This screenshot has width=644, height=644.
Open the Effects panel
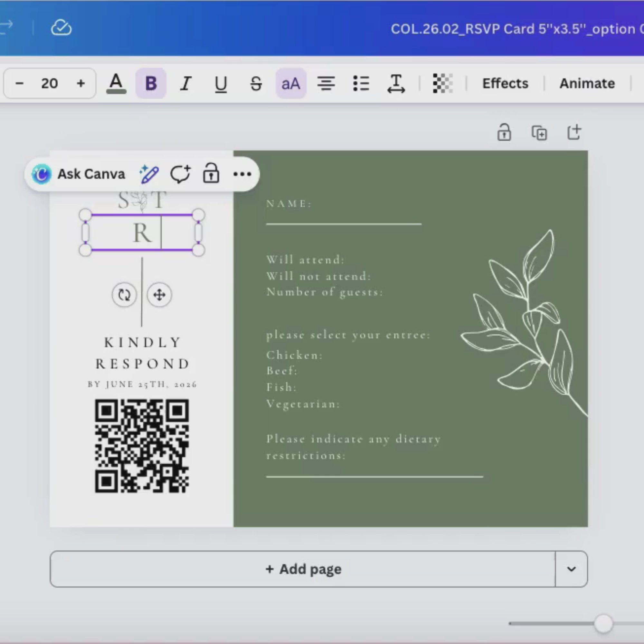(x=505, y=83)
